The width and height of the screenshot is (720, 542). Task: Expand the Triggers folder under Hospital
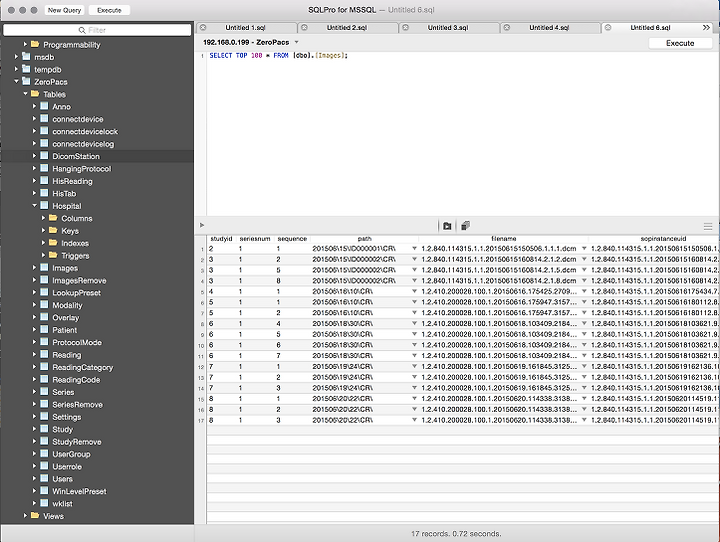44,255
